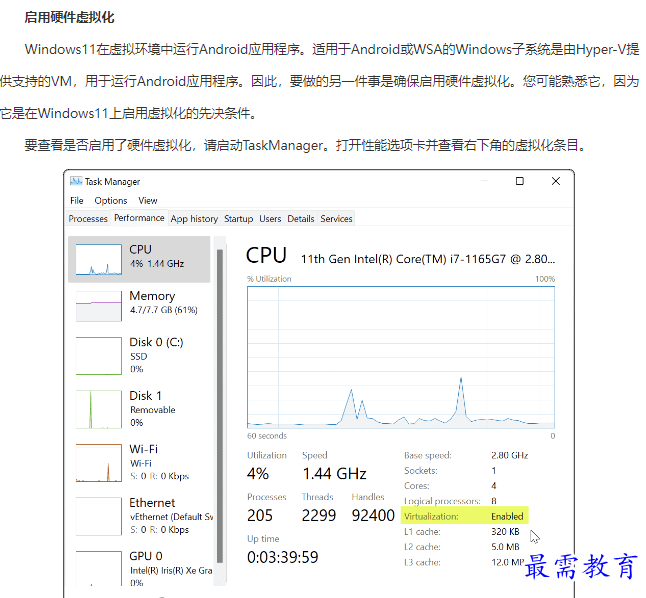Select the GPU 0 thumbnail graph
Image resolution: width=646 pixels, height=598 pixels.
coord(99,568)
